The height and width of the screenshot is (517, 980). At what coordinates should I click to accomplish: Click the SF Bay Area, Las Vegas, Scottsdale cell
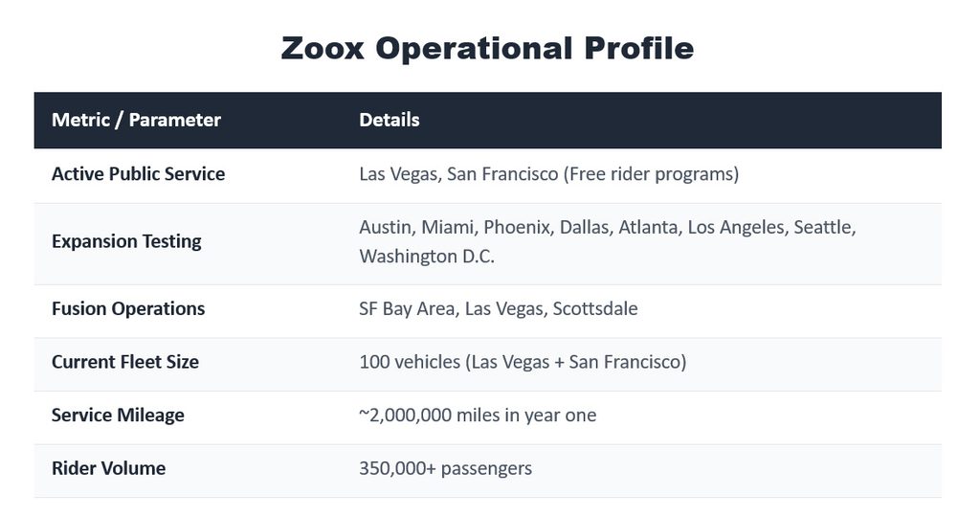tap(499, 309)
